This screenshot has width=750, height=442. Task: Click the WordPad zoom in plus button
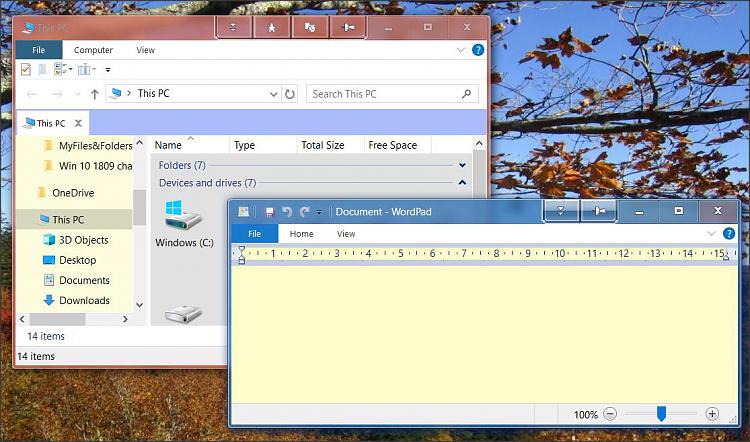pyautogui.click(x=712, y=414)
